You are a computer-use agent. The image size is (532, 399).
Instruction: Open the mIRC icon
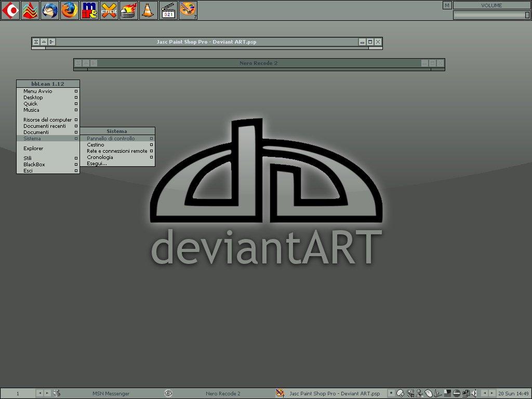pos(89,10)
